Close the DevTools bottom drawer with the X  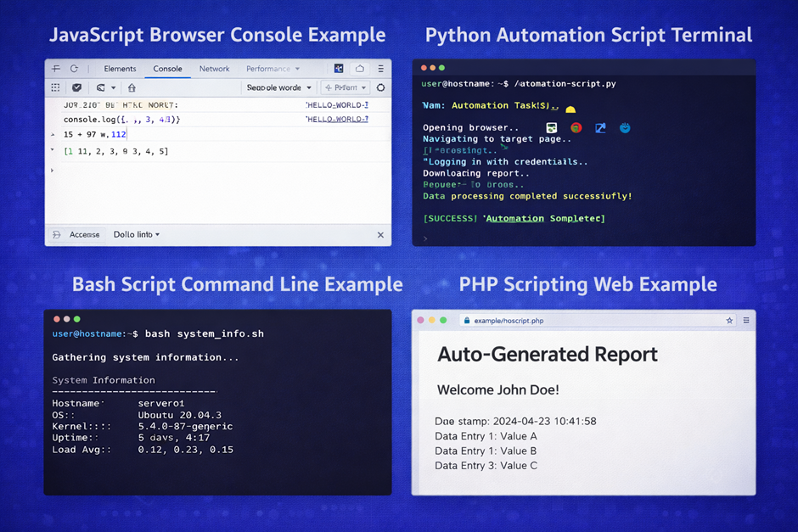click(x=380, y=235)
